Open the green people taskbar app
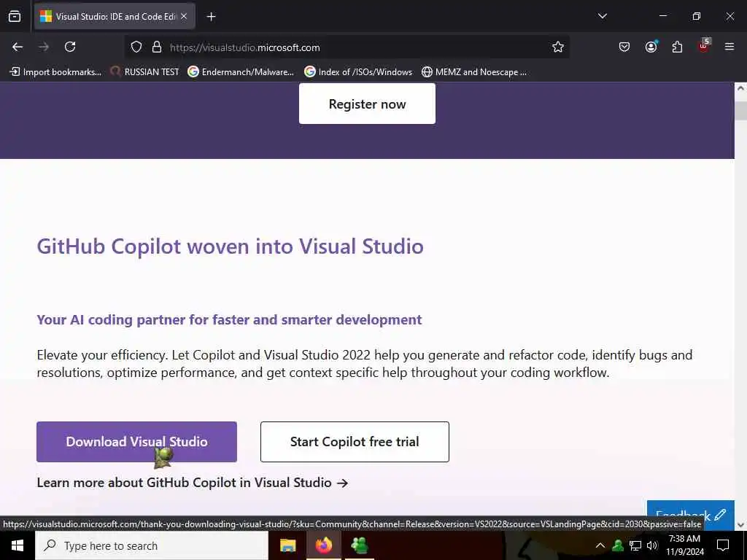Viewport: 747px width, 560px height. [x=359, y=545]
